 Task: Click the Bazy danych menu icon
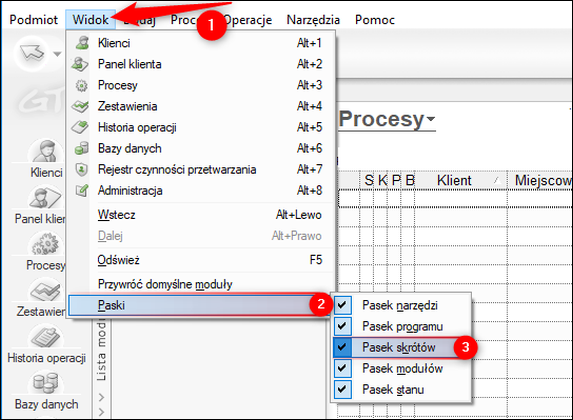[81, 148]
